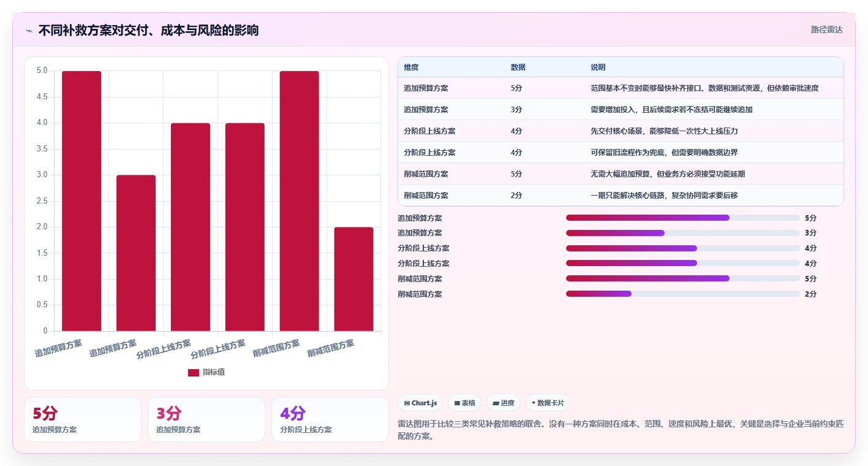This screenshot has width=868, height=466.
Task: Click the 削减范围方案 bar reaching 5.0
Action: coord(300,201)
